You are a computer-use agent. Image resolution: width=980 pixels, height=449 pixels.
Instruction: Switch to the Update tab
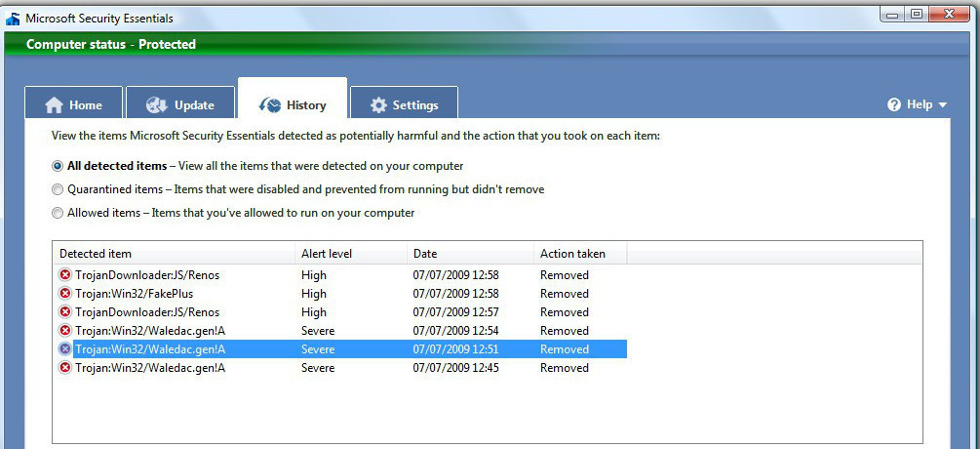[180, 105]
